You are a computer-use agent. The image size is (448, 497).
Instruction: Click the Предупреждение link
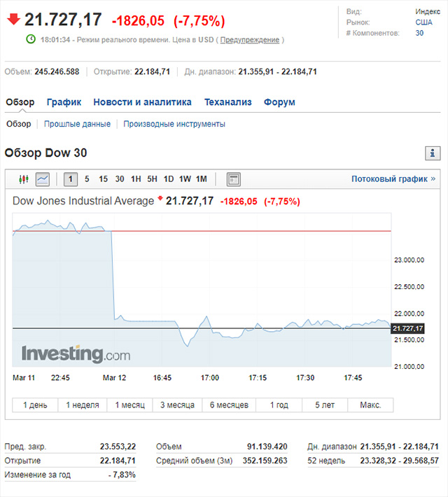[249, 40]
